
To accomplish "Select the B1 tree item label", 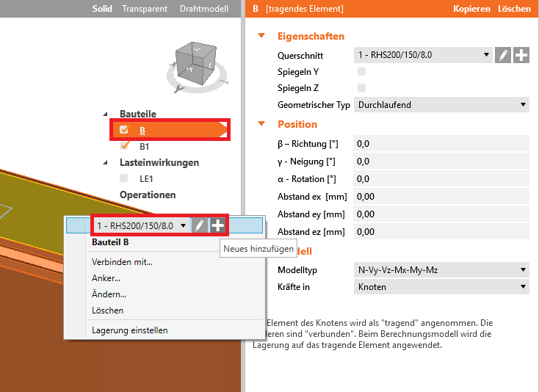I will pyautogui.click(x=145, y=147).
